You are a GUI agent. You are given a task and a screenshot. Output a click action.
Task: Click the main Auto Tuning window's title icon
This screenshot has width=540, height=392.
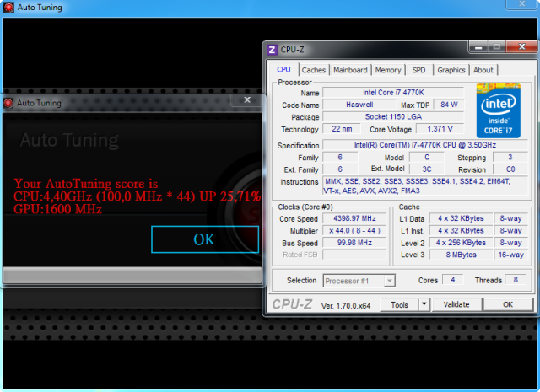pyautogui.click(x=8, y=8)
